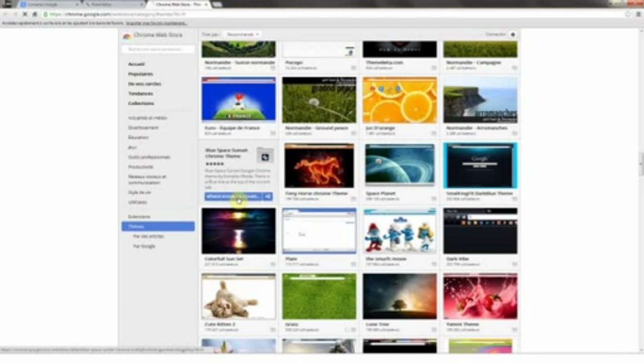This screenshot has height=363, width=644.
Task: Open the Grass theme thumbnail
Action: point(319,296)
